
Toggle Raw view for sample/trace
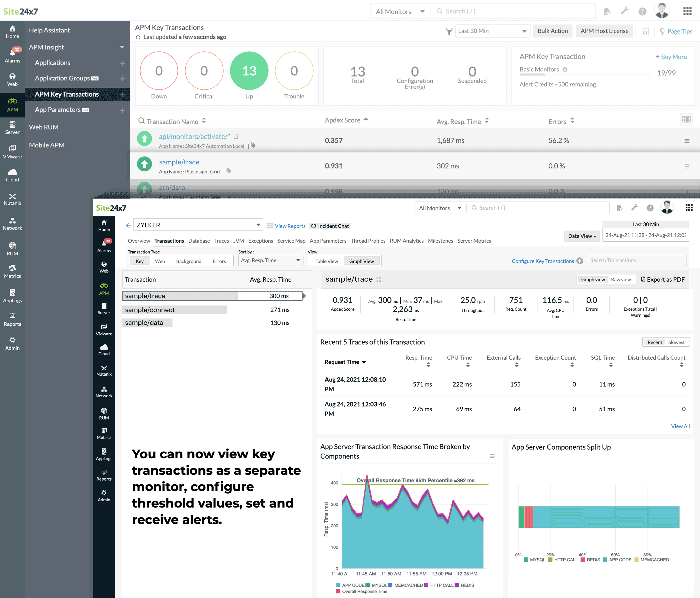pos(620,279)
